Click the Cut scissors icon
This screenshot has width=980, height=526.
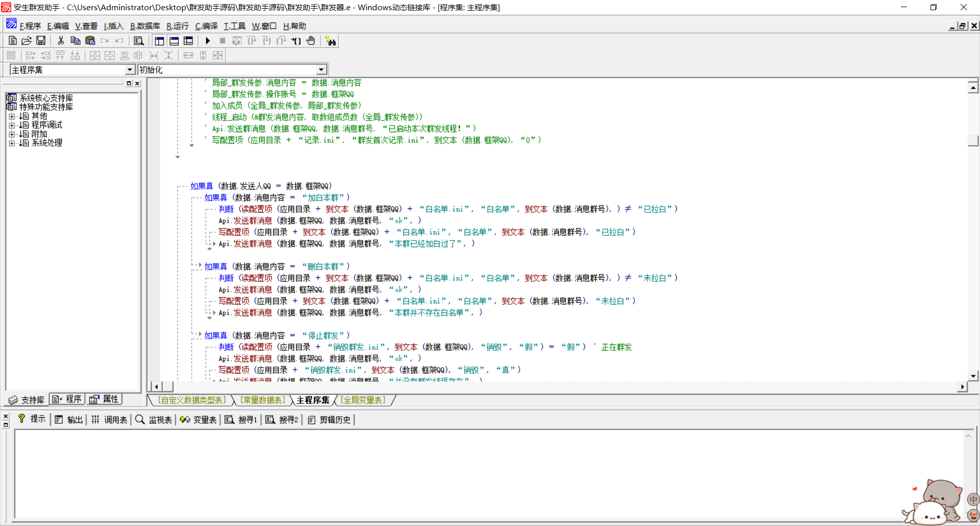[x=61, y=41]
